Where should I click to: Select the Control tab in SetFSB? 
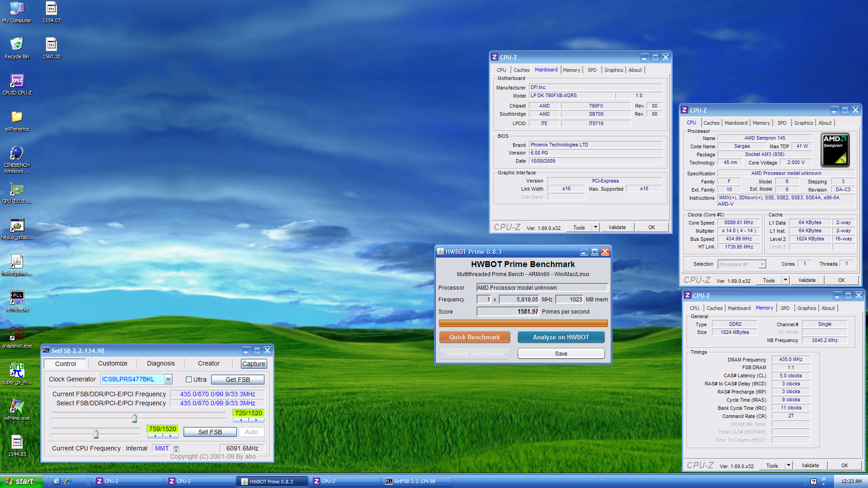coord(66,364)
